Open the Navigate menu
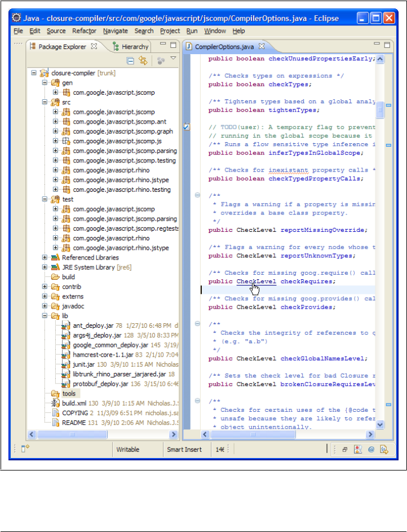 (x=116, y=31)
